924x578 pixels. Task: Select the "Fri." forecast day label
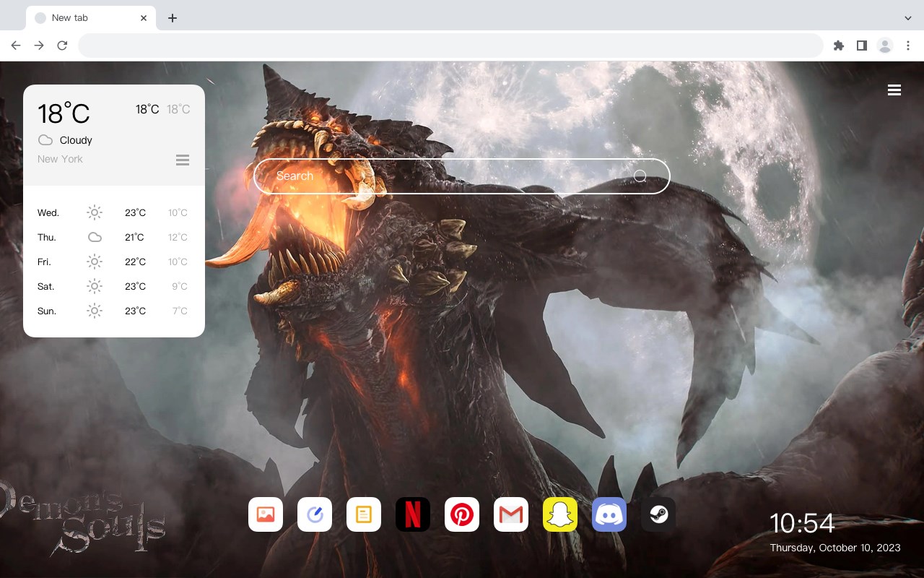[x=44, y=262]
